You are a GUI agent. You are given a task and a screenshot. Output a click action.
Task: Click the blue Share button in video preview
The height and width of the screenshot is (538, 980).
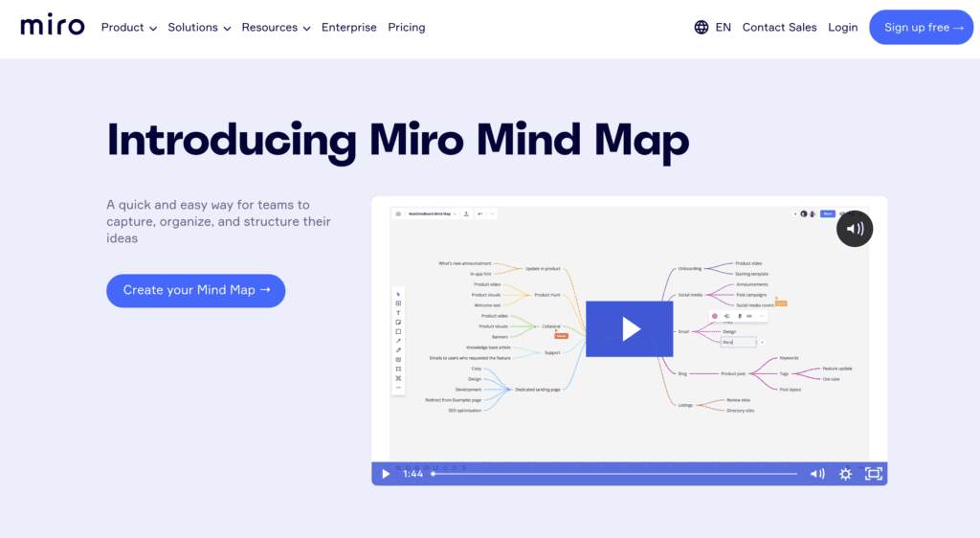(828, 213)
